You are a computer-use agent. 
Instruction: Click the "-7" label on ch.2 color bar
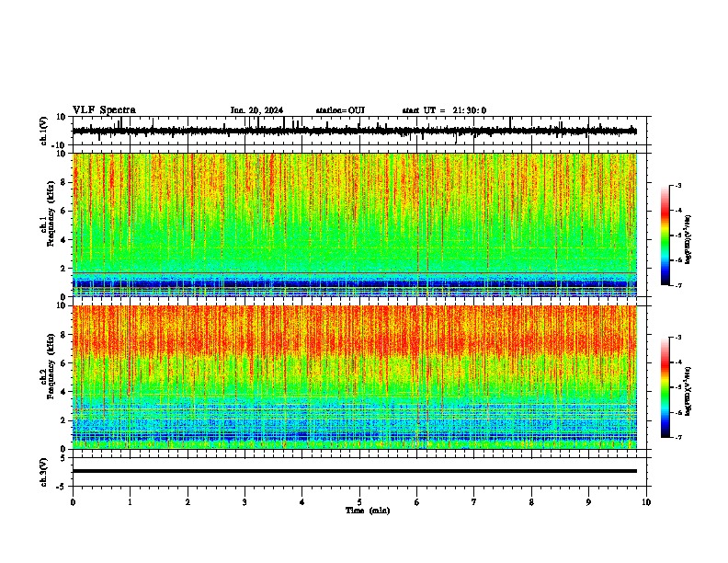click(677, 438)
